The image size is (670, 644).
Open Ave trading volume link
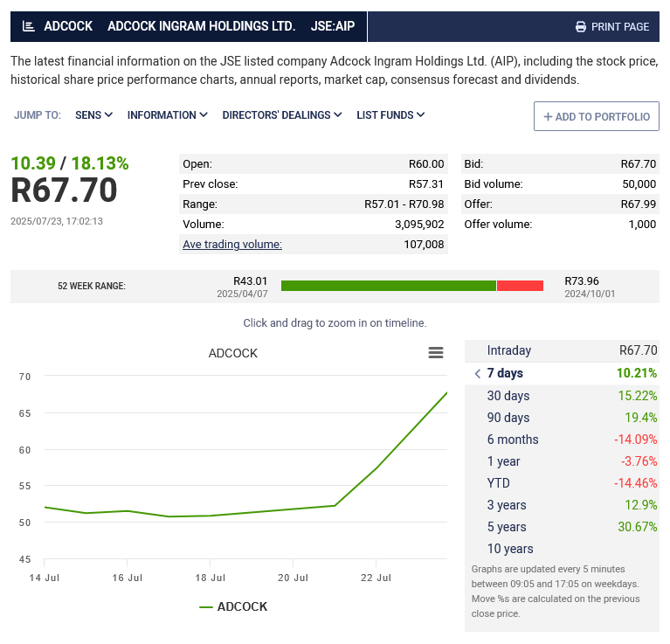pos(232,244)
